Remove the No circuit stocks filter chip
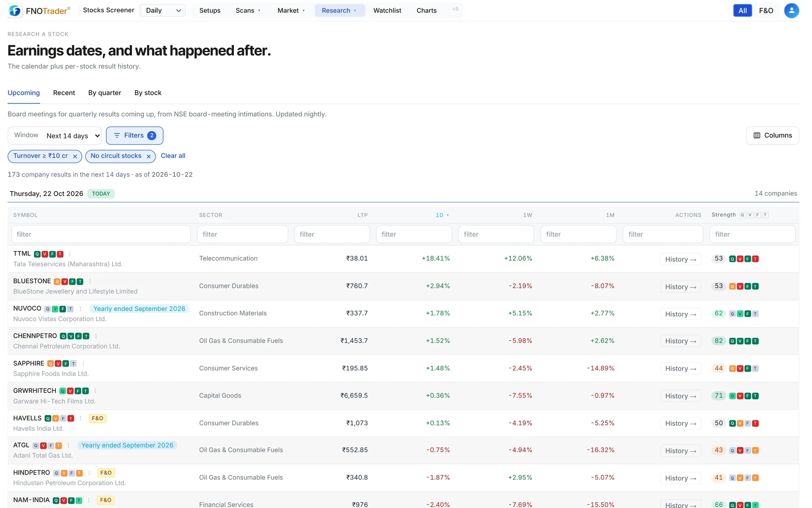 148,156
